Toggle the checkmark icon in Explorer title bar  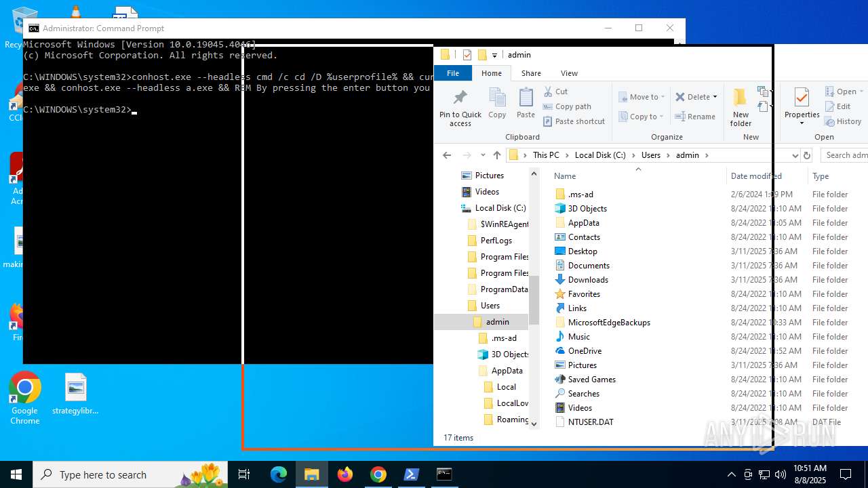point(467,55)
